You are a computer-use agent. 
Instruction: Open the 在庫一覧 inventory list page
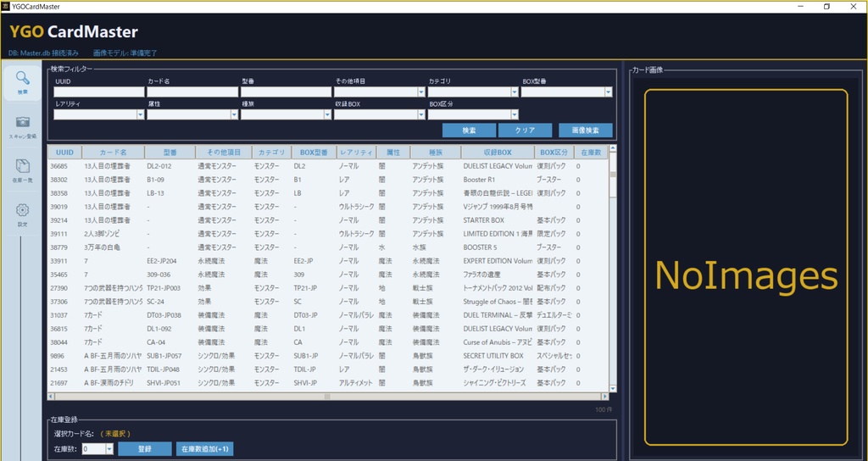(22, 171)
